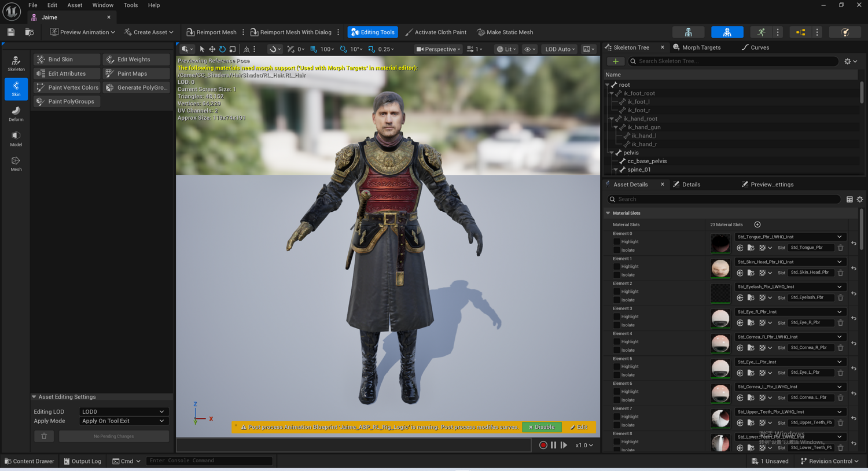Step forward in the preview playback
The width and height of the screenshot is (868, 471).
[x=564, y=445]
